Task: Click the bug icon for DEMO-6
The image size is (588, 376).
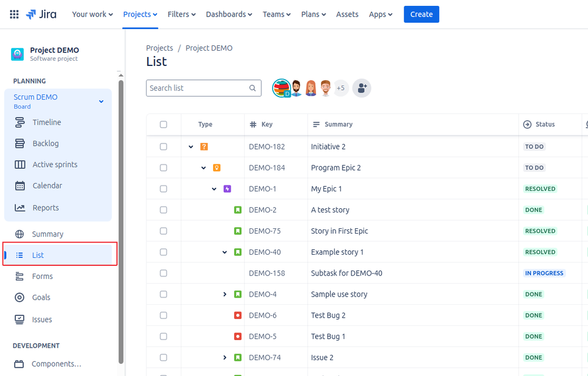Action: [x=238, y=315]
